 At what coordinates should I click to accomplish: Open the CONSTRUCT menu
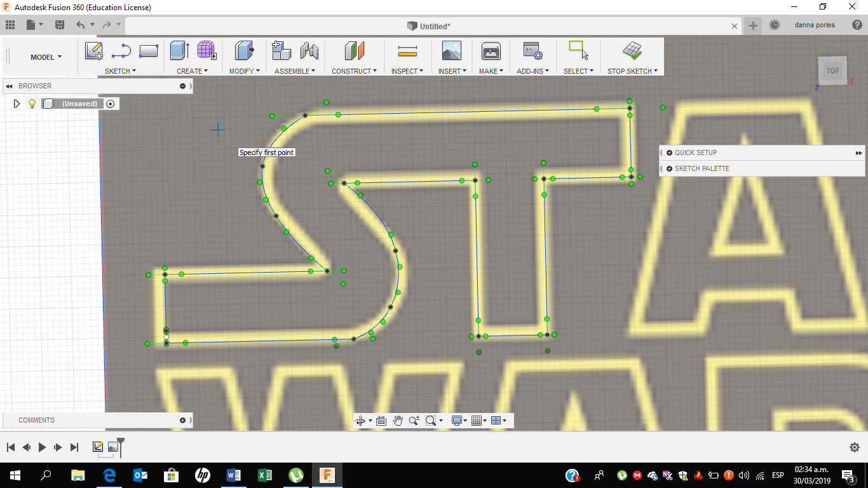click(354, 71)
